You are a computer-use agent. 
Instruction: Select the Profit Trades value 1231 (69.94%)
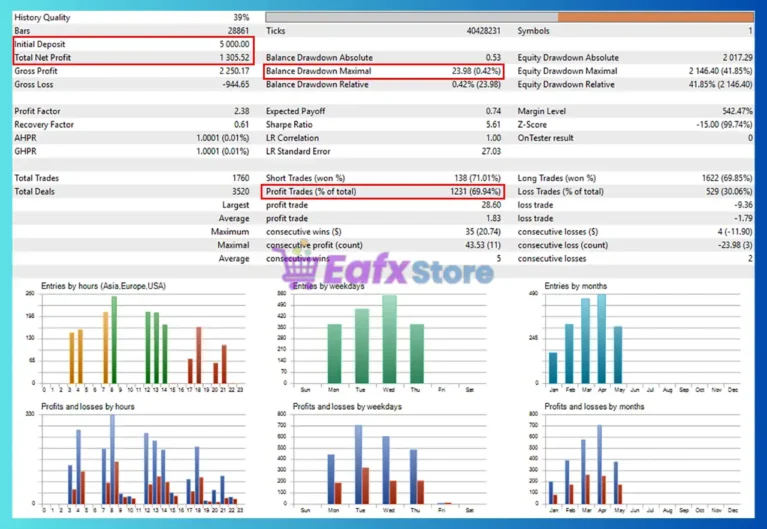coord(475,191)
